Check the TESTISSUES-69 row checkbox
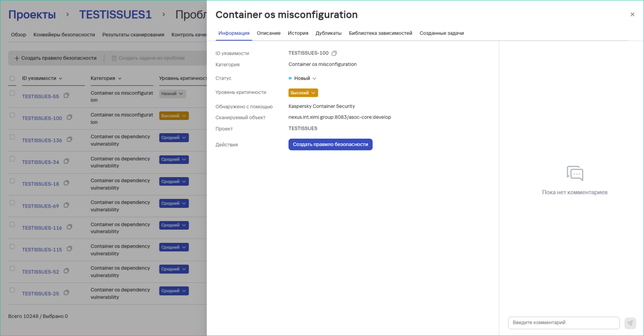 (12, 203)
